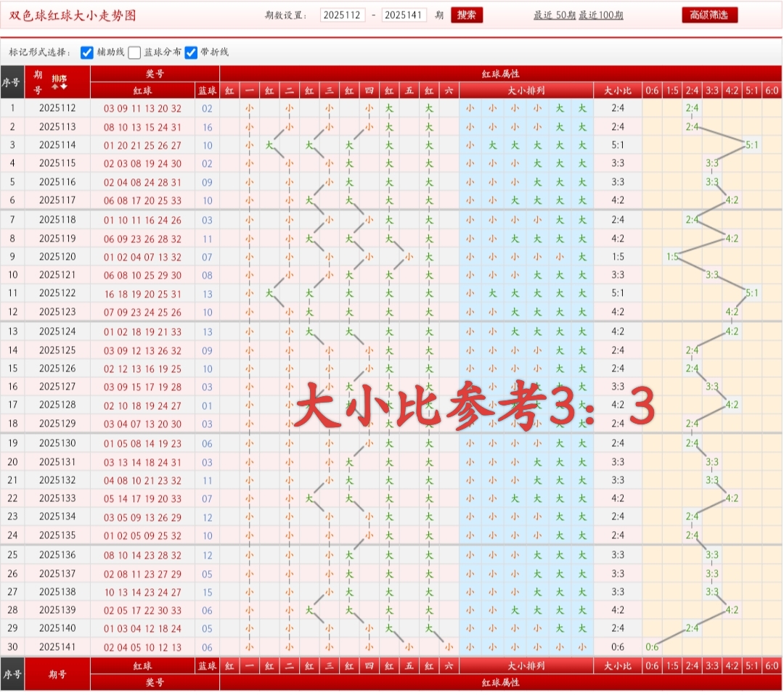This screenshot has height=695, width=784.
Task: Click the 搜索 search button
Action: point(467,15)
